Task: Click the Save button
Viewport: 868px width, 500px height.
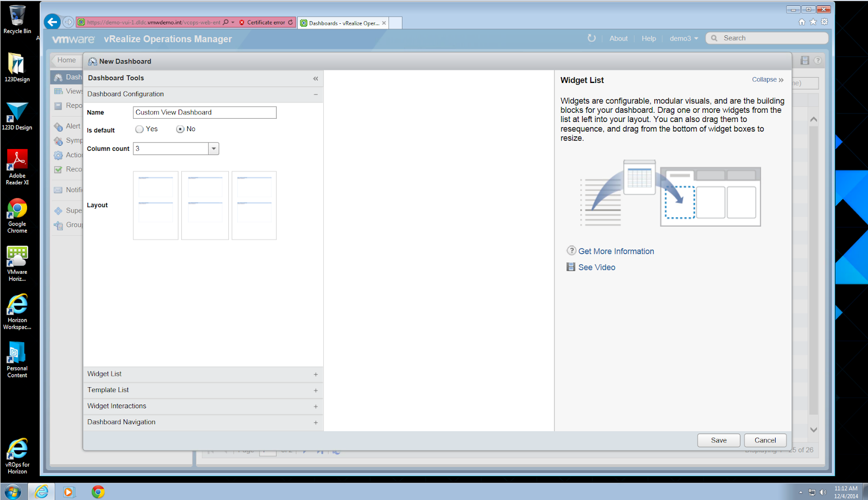Action: tap(719, 440)
